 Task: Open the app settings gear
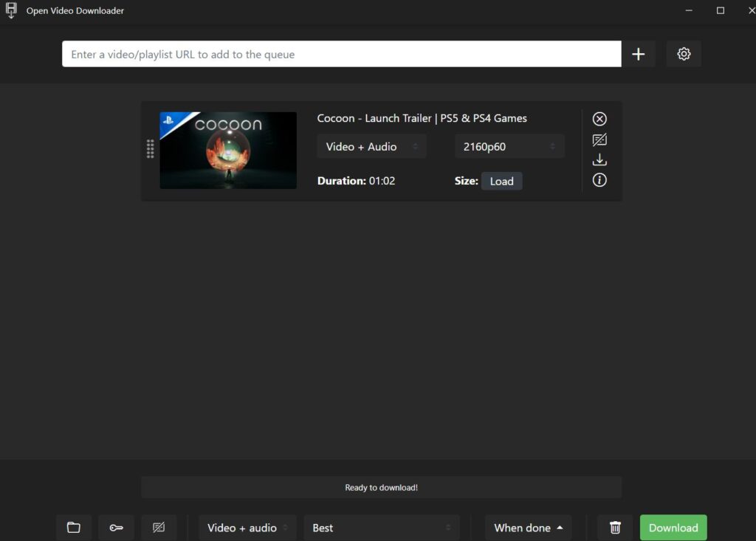point(684,53)
